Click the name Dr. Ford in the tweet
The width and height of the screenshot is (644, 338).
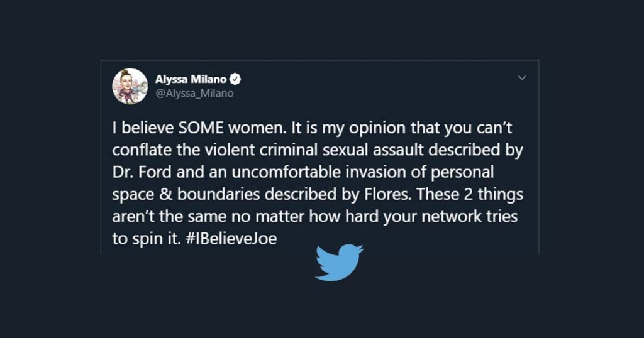tap(142, 172)
